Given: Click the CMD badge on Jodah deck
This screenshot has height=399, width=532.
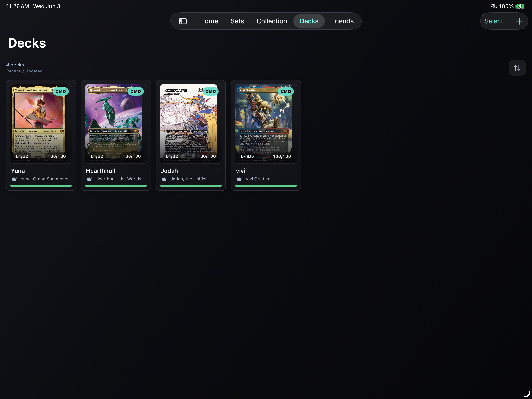Looking at the screenshot, I should pos(211,91).
